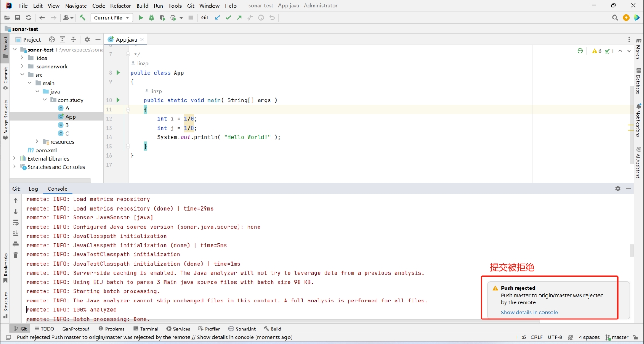Expand the resources folder in project tree
Screen dimensions: 644x344
[x=37, y=142]
